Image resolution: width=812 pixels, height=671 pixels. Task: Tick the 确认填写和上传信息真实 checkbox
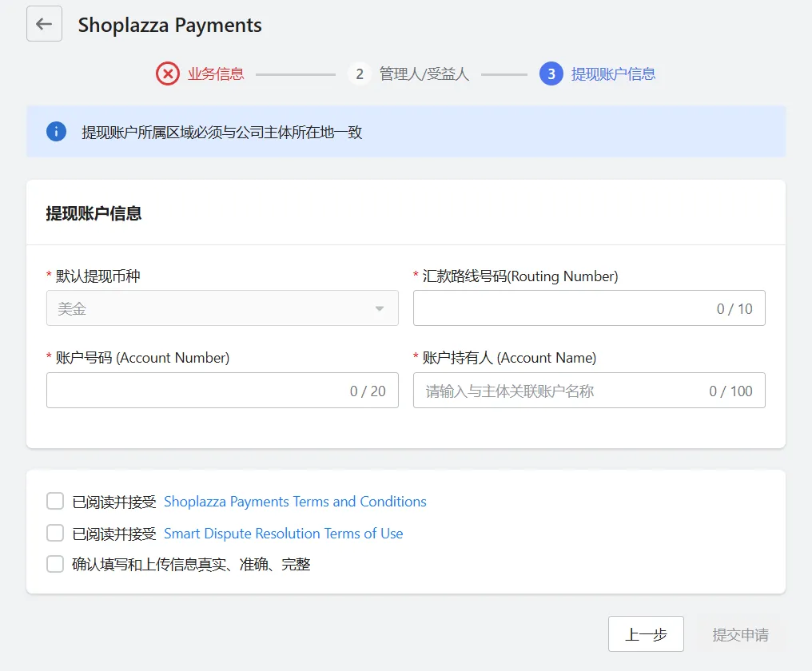tap(55, 564)
